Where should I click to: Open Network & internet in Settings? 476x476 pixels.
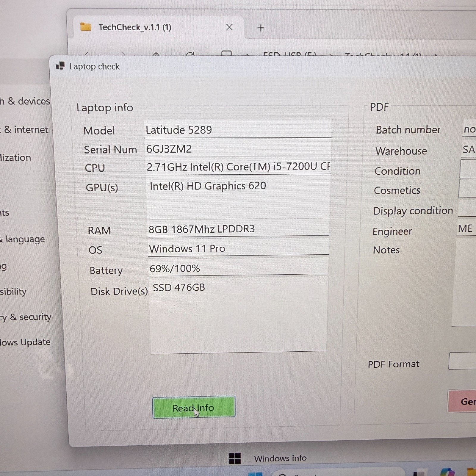click(24, 130)
